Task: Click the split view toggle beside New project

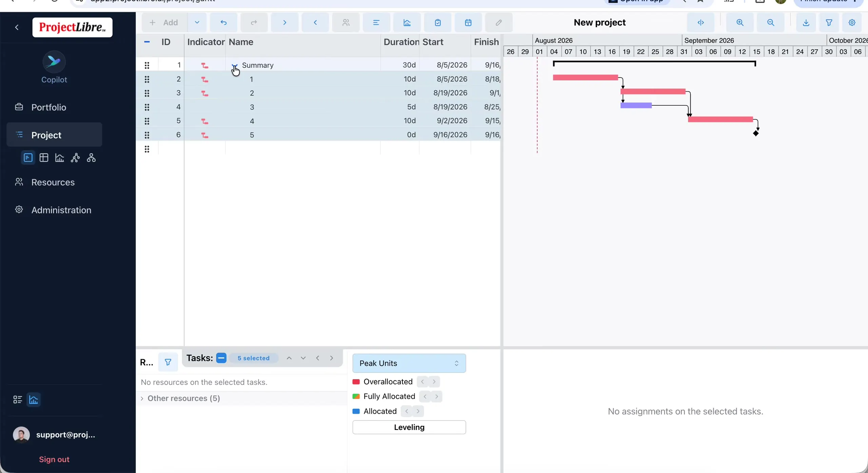Action: tap(701, 23)
